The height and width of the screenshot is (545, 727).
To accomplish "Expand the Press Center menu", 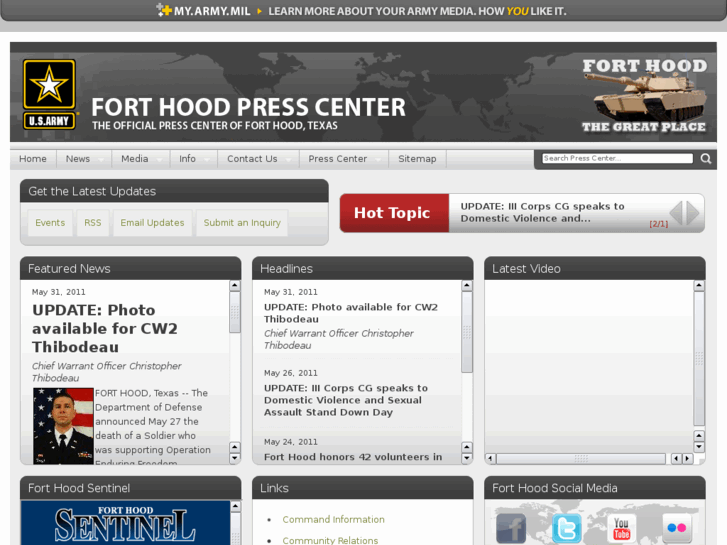I will [344, 159].
